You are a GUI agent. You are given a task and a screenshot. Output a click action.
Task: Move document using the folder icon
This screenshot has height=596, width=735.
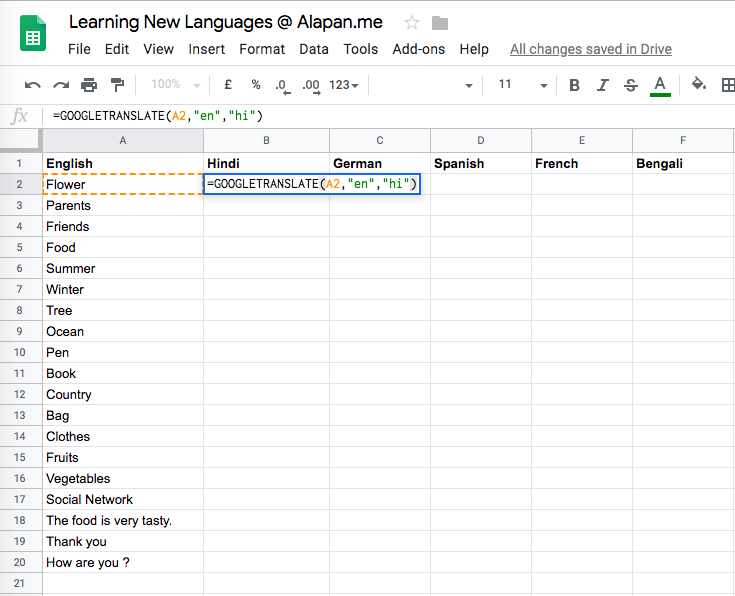pyautogui.click(x=440, y=23)
